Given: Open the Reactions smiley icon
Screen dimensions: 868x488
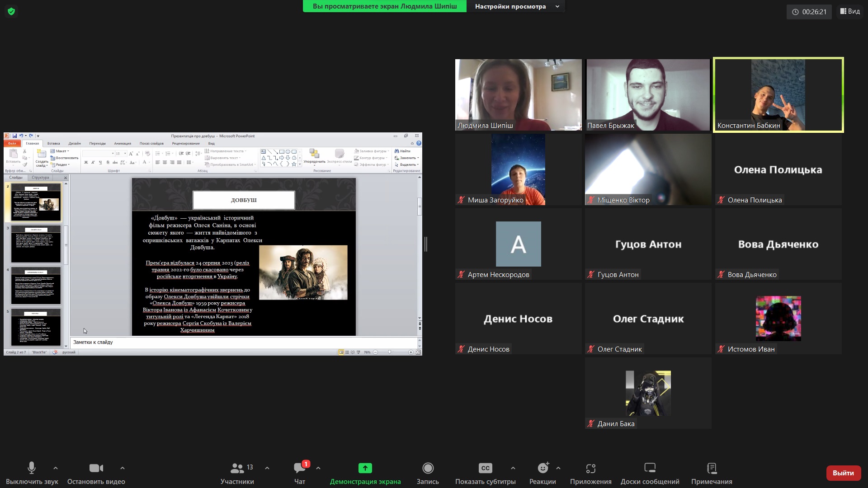Looking at the screenshot, I should (543, 468).
